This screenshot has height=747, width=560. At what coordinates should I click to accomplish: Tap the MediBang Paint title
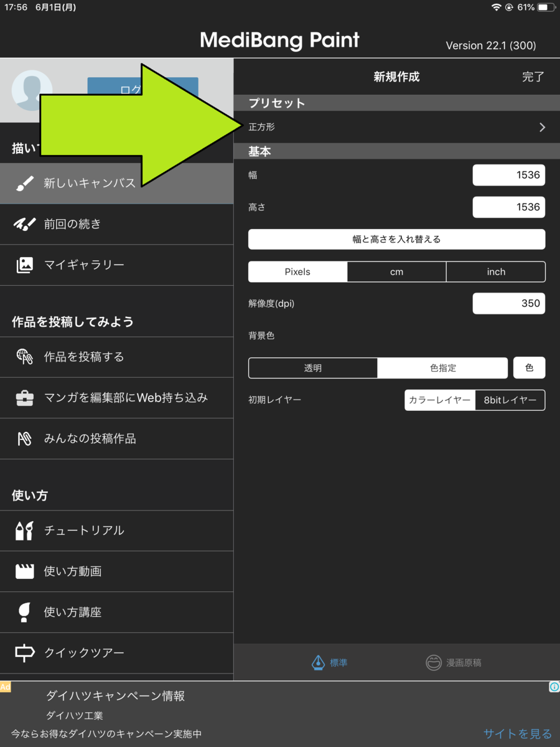279,40
